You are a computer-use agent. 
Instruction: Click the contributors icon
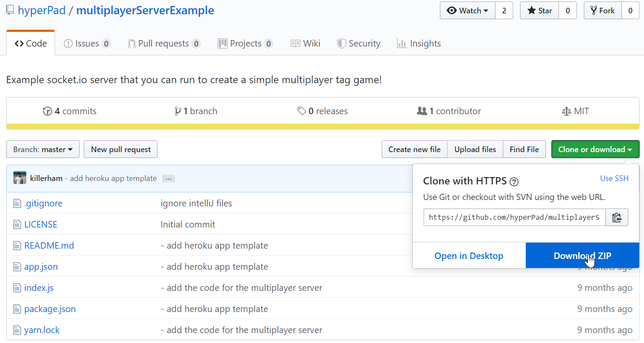pyautogui.click(x=421, y=111)
